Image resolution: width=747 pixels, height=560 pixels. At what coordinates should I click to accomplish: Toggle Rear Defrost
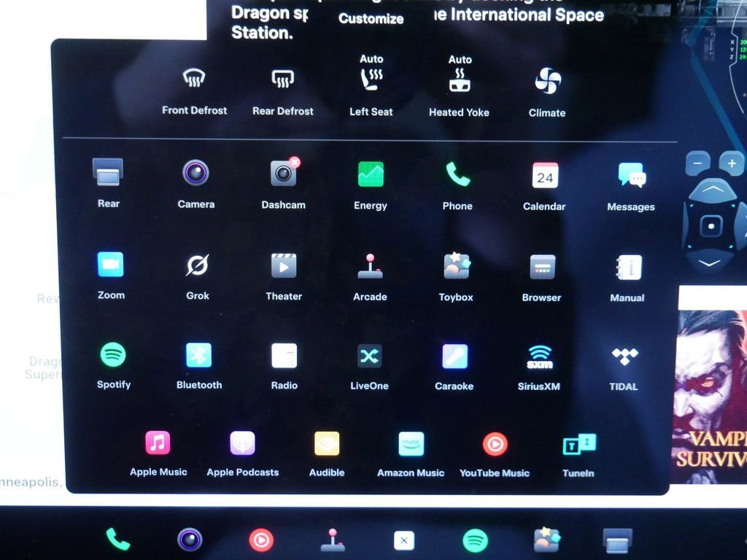pyautogui.click(x=283, y=91)
